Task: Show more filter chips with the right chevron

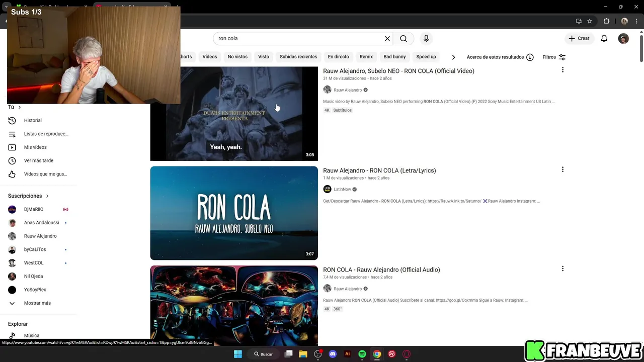Action: [x=453, y=57]
